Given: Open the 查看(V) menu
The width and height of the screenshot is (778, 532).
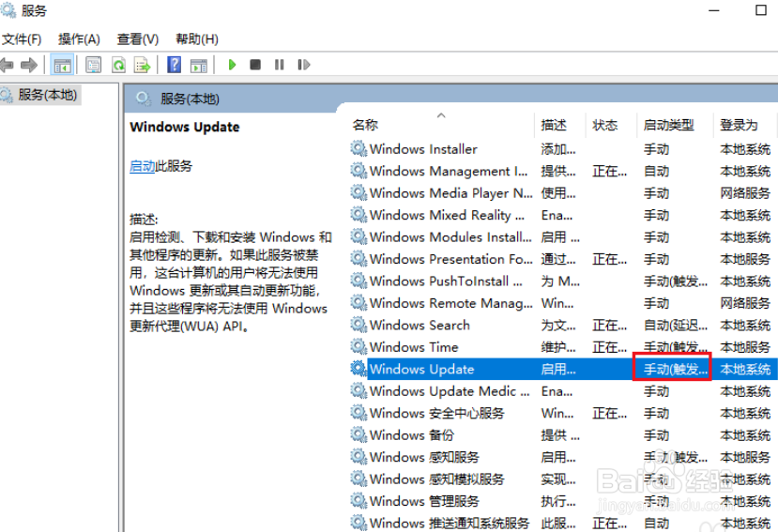Looking at the screenshot, I should coord(137,39).
